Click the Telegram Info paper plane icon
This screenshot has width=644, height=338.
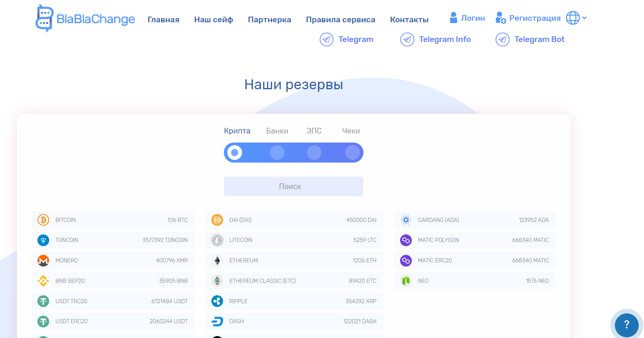tap(407, 39)
